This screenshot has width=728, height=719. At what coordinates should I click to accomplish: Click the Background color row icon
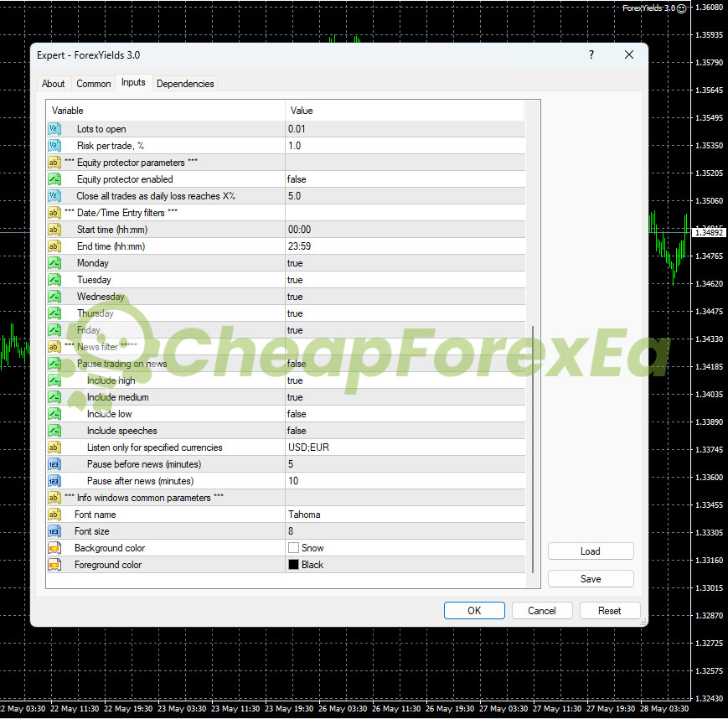coord(54,548)
